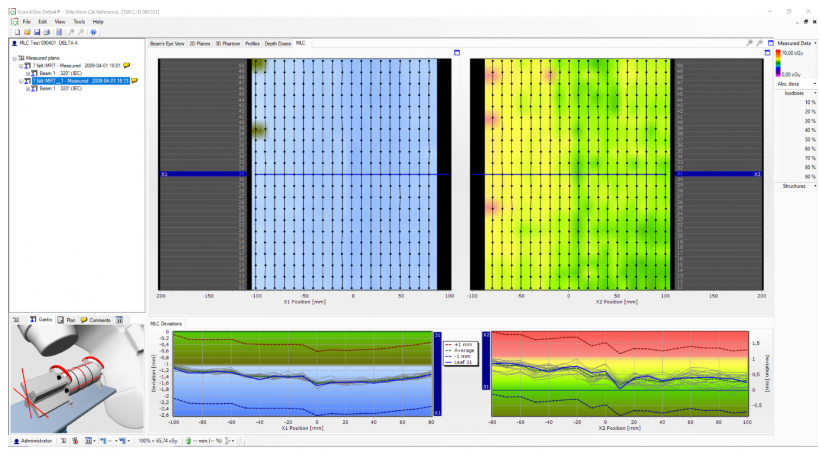Expand Beam 1 under the selected plan

(x=30, y=87)
